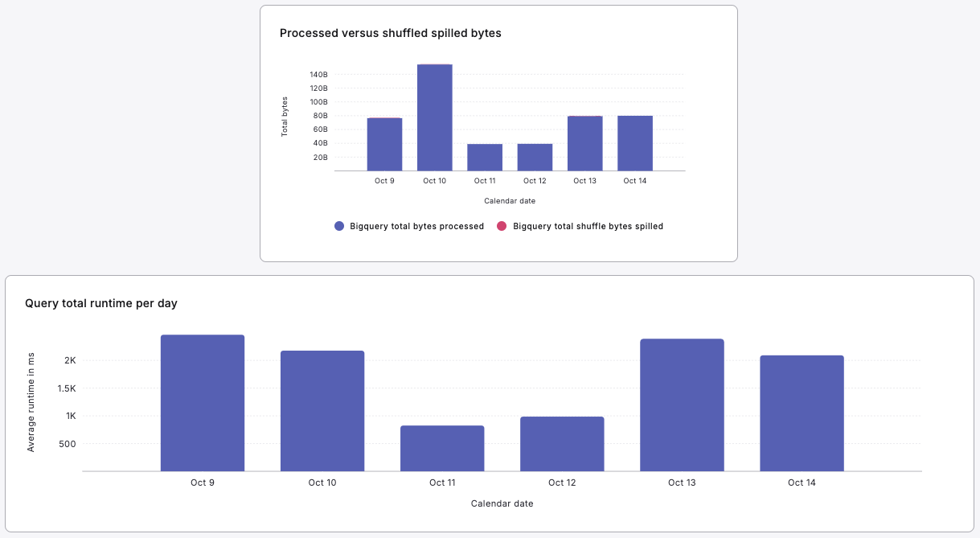Select the Oct 11 bar in the bytes chart
Viewport: 980px width, 538px height.
click(x=485, y=158)
